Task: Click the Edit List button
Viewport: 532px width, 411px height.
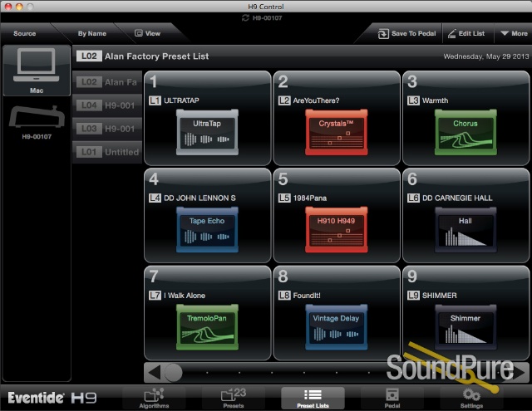Action: pyautogui.click(x=467, y=33)
